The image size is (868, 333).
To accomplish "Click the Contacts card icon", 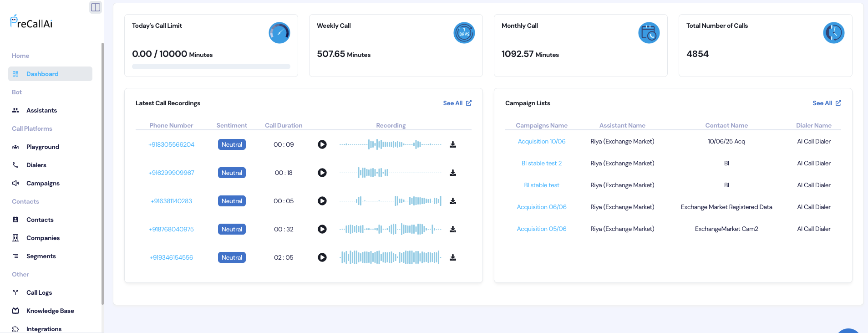I will pyautogui.click(x=15, y=220).
